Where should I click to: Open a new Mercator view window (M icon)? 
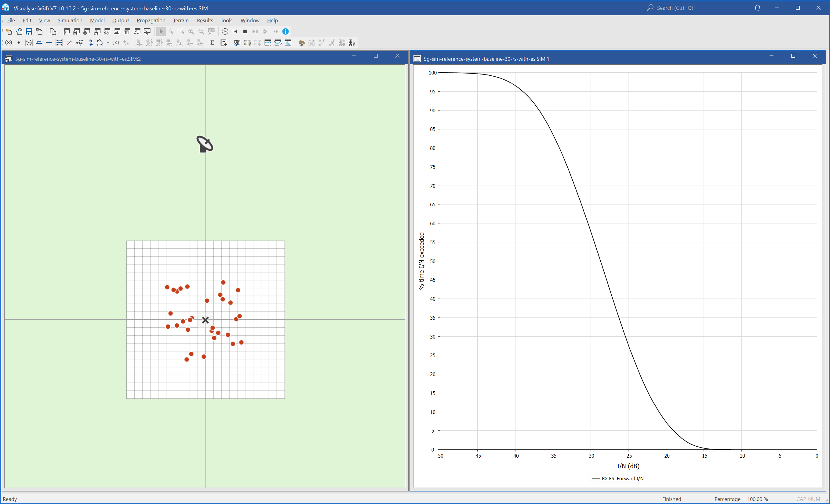77,32
